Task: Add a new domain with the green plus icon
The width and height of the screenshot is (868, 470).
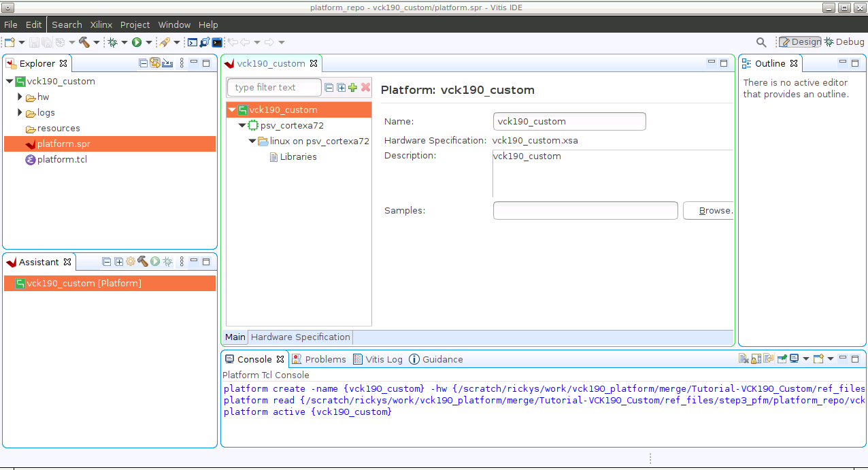Action: pos(352,87)
